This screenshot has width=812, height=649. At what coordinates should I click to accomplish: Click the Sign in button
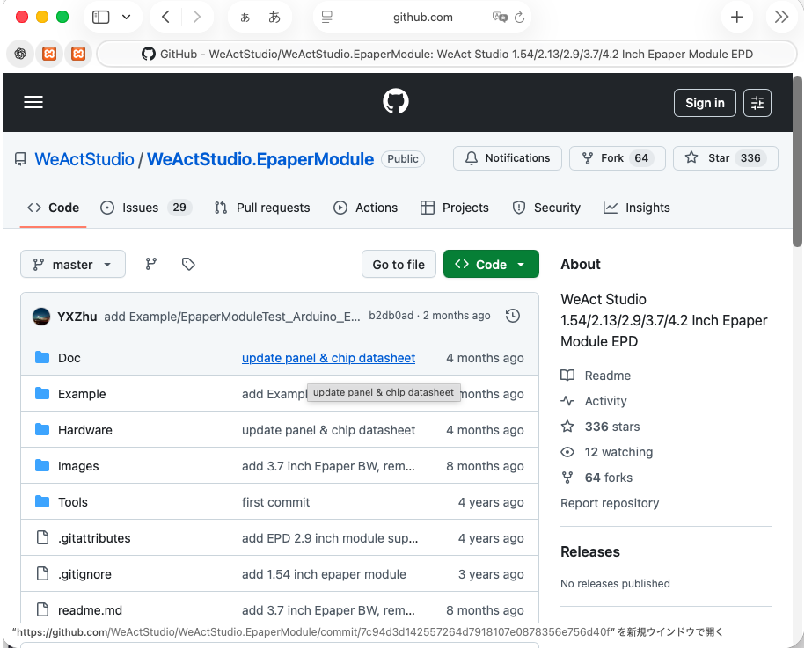705,103
